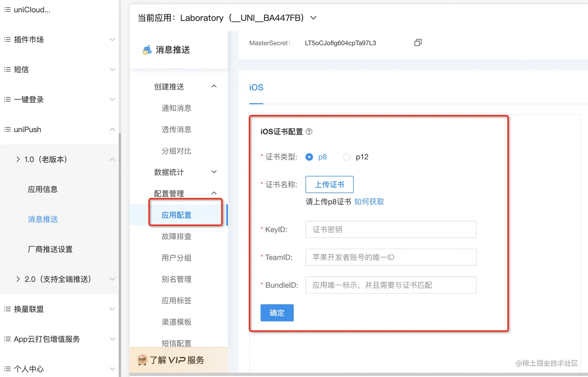Select p8 certificate type
The image size is (588, 377).
(x=309, y=157)
